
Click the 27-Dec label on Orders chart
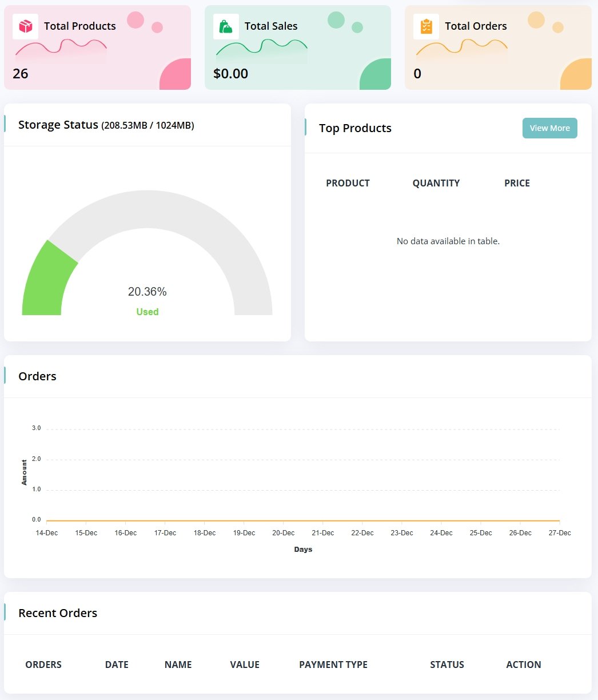pyautogui.click(x=559, y=533)
